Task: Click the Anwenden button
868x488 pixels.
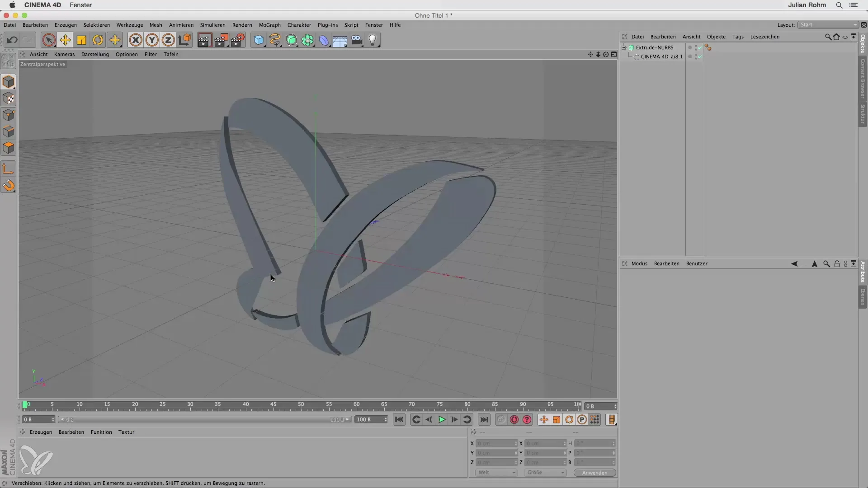Action: click(x=594, y=473)
